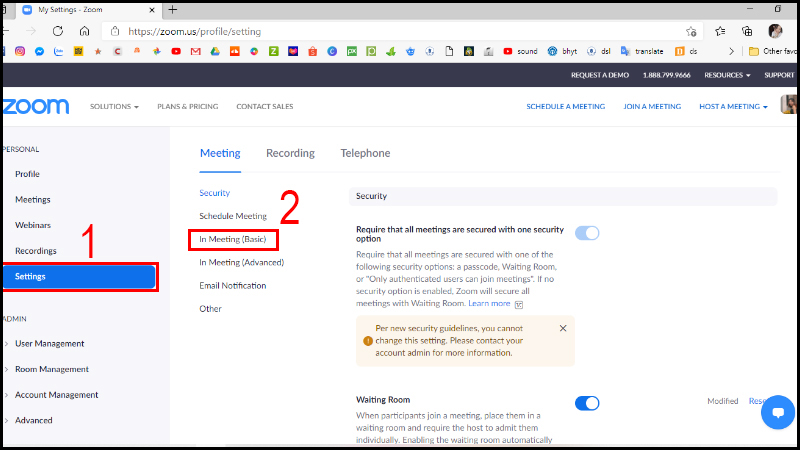This screenshot has width=800, height=450.
Task: Click Request a Demo link
Action: pos(600,75)
